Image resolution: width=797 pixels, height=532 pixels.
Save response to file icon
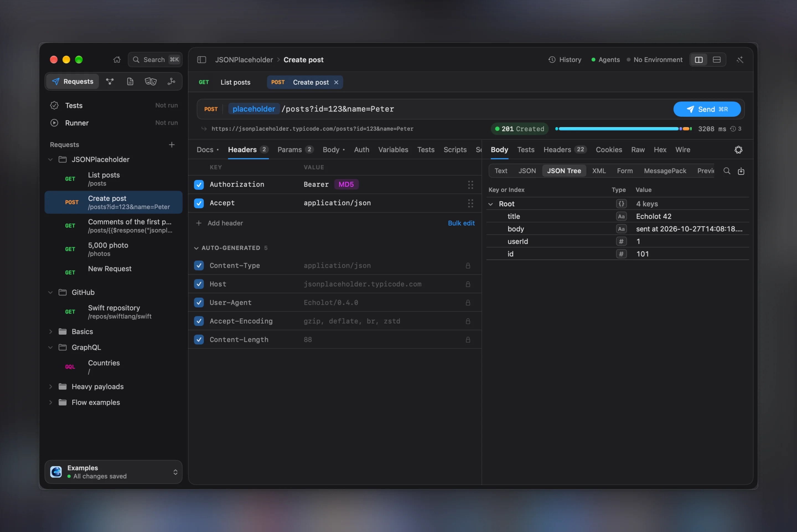coord(741,171)
